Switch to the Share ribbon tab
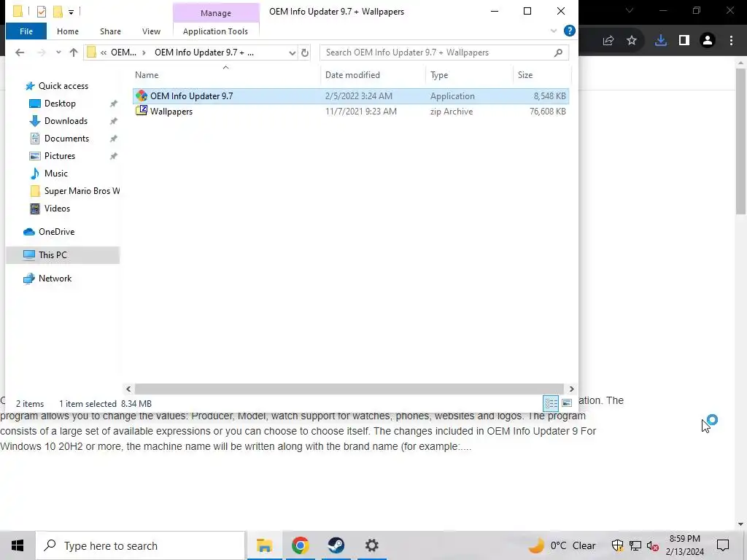Image resolution: width=747 pixels, height=560 pixels. coord(110,31)
